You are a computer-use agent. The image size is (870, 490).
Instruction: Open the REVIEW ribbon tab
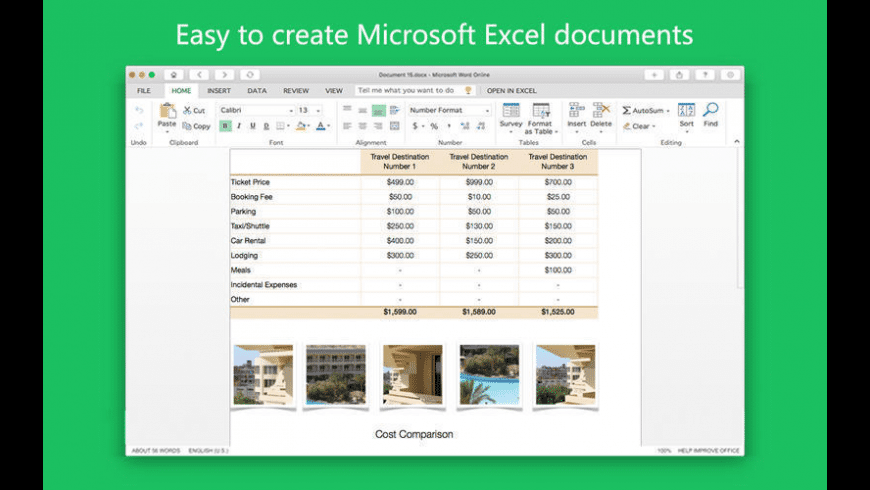pos(295,91)
